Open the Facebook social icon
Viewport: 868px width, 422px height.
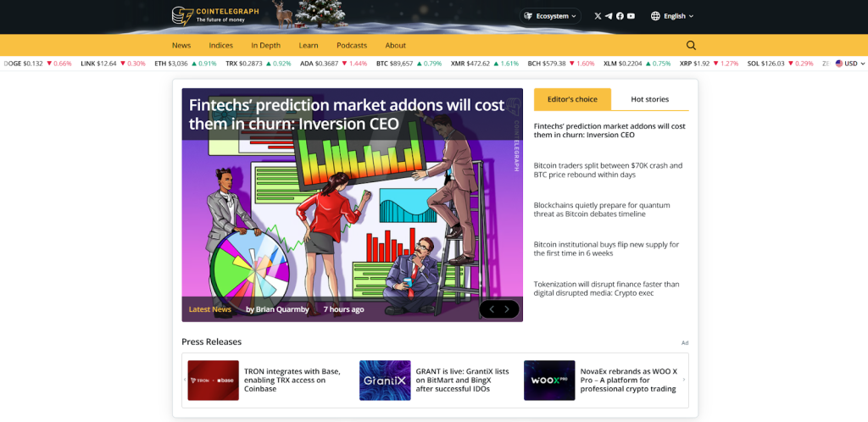tap(620, 16)
